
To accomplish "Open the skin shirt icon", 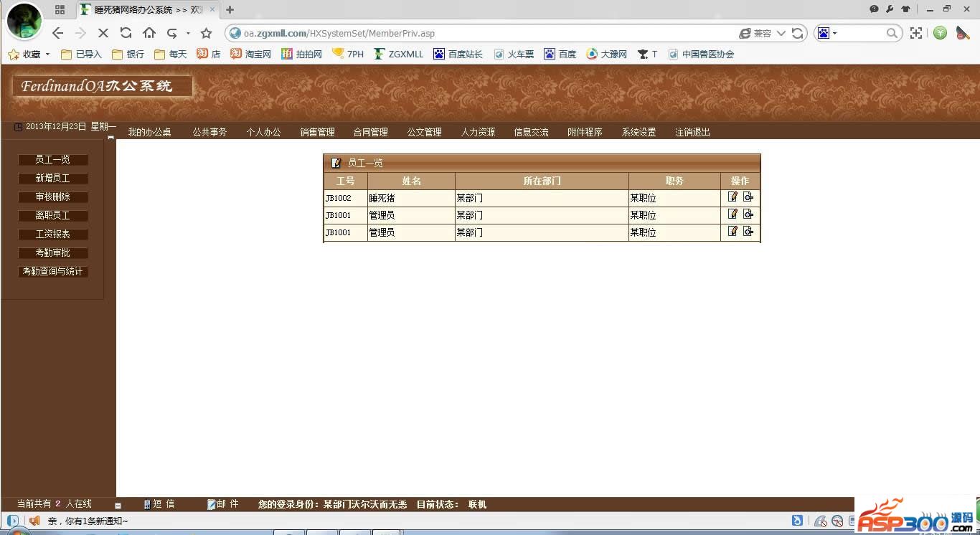I will pos(905,9).
